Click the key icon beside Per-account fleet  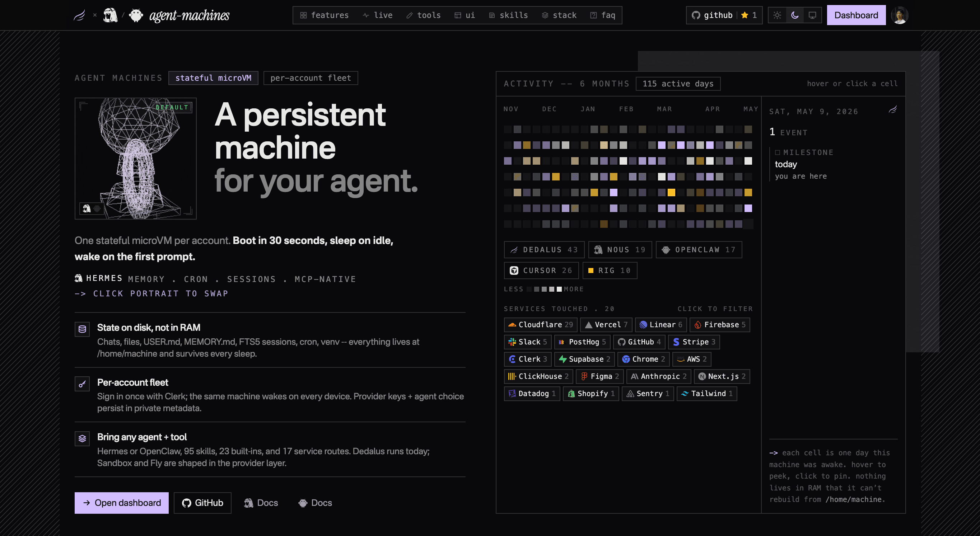tap(82, 384)
